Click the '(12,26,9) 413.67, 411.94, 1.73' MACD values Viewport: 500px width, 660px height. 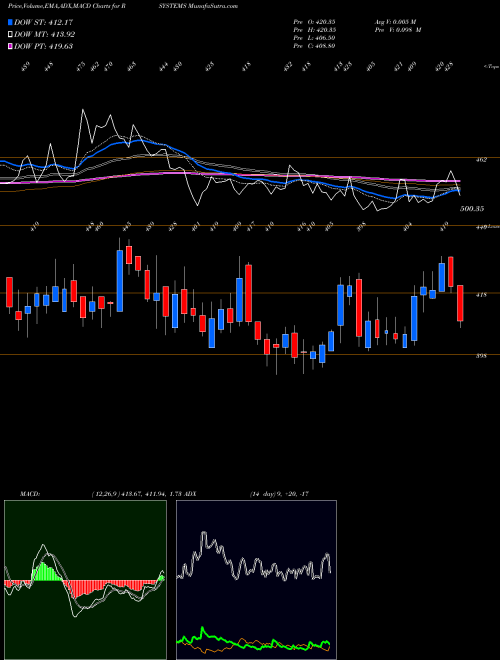click(x=136, y=493)
